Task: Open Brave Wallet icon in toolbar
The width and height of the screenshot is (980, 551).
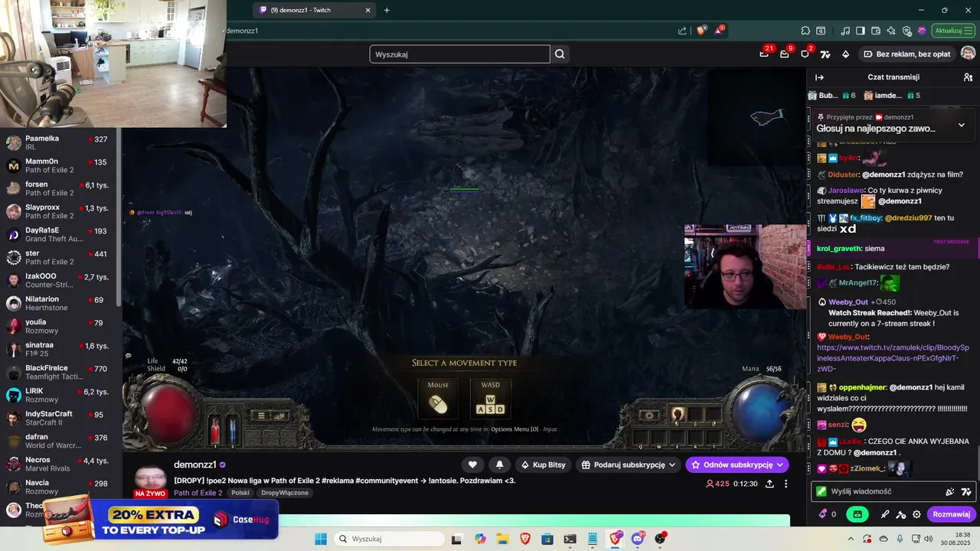Action: pos(876,31)
